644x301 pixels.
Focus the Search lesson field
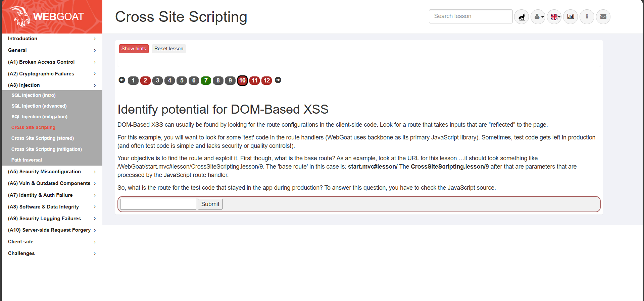[x=470, y=16]
